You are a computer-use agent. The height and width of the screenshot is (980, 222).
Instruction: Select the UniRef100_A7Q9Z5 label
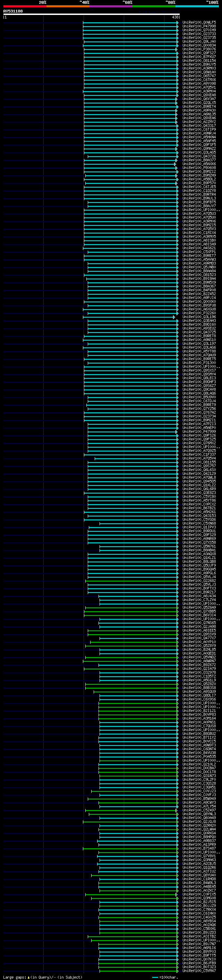click(199, 451)
